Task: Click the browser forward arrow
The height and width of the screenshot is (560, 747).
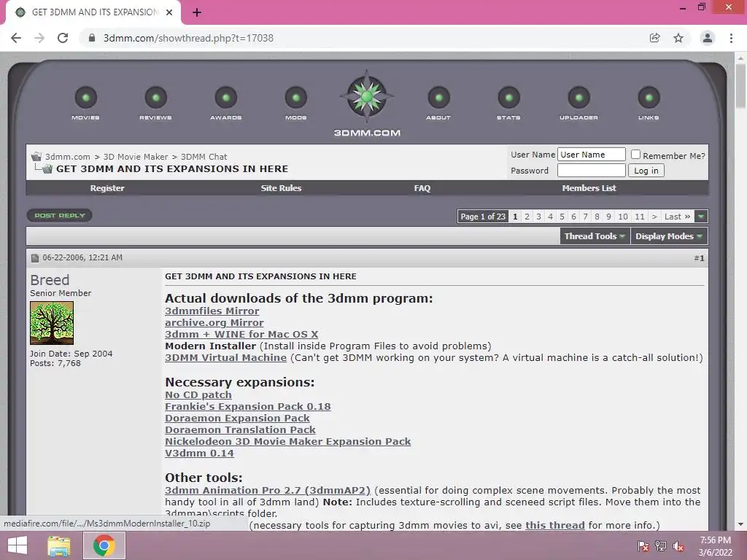Action: [39, 38]
